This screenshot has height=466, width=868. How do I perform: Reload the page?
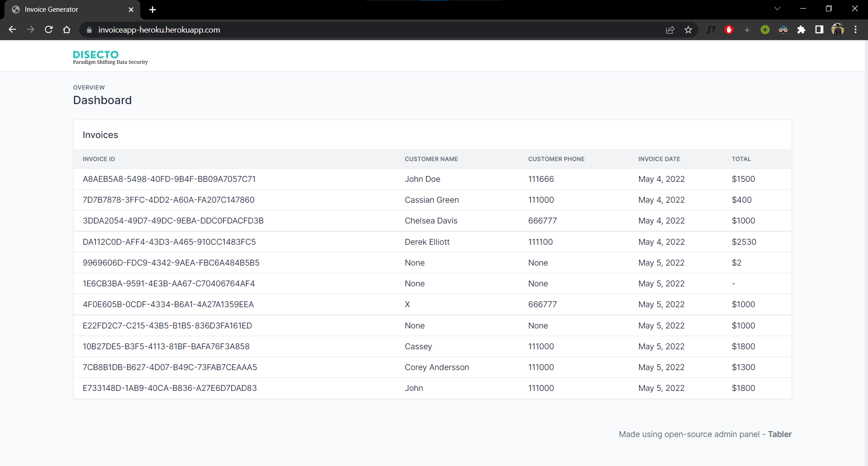(x=48, y=29)
